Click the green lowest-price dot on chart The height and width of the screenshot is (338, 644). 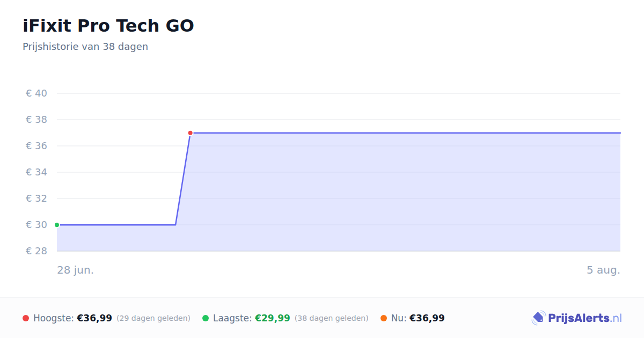pos(57,225)
